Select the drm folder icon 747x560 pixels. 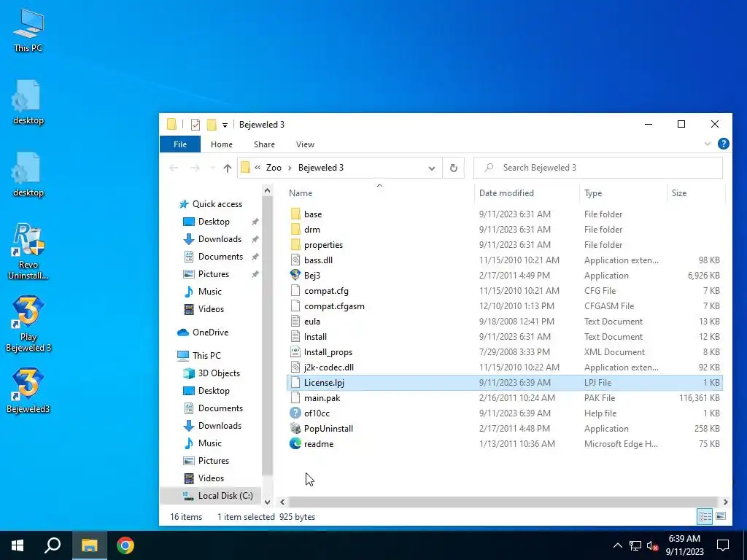295,230
